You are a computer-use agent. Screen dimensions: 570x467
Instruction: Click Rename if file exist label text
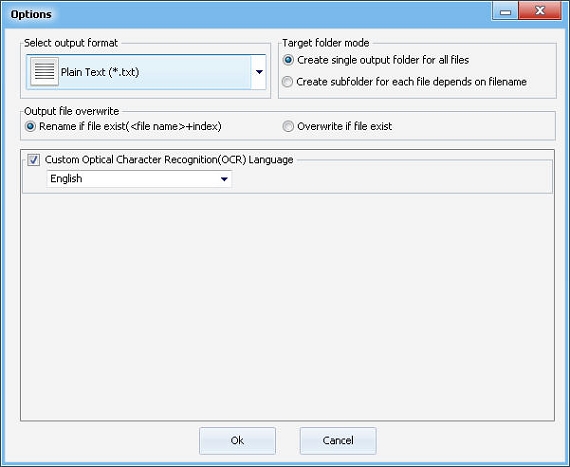click(x=130, y=126)
